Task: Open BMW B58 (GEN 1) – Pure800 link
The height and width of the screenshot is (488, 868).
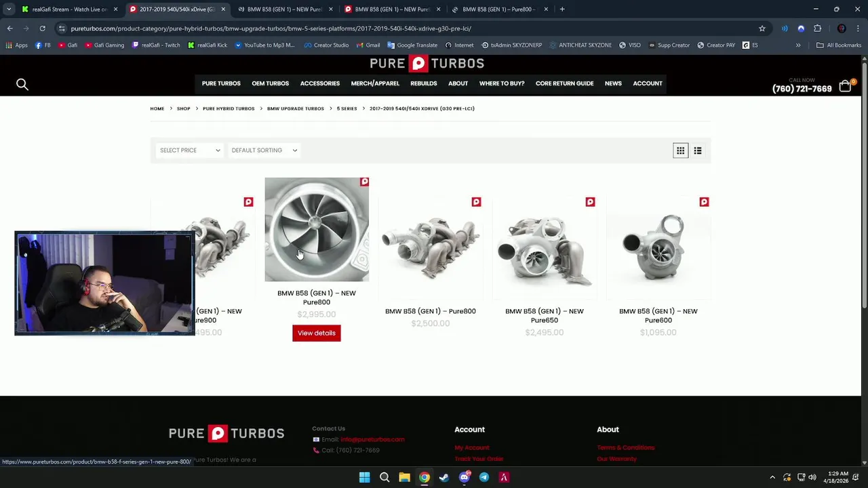Action: [x=431, y=311]
